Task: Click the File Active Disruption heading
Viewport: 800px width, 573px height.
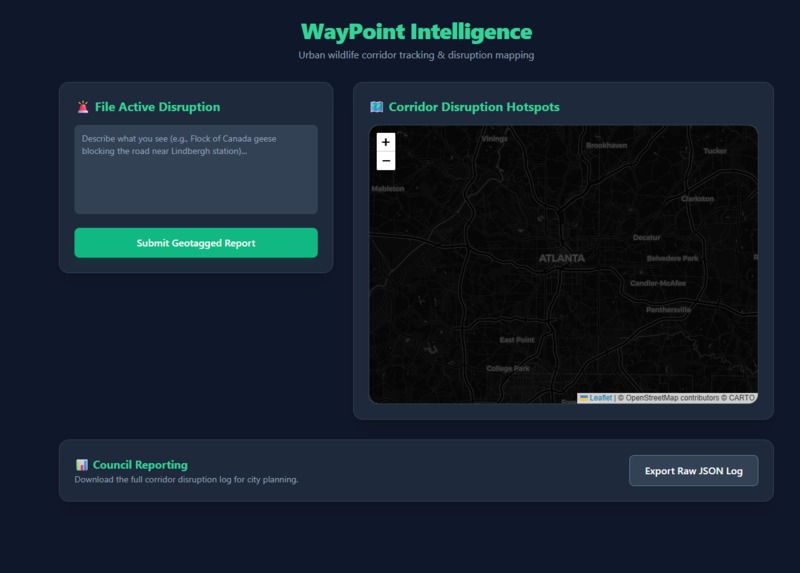Action: click(157, 107)
